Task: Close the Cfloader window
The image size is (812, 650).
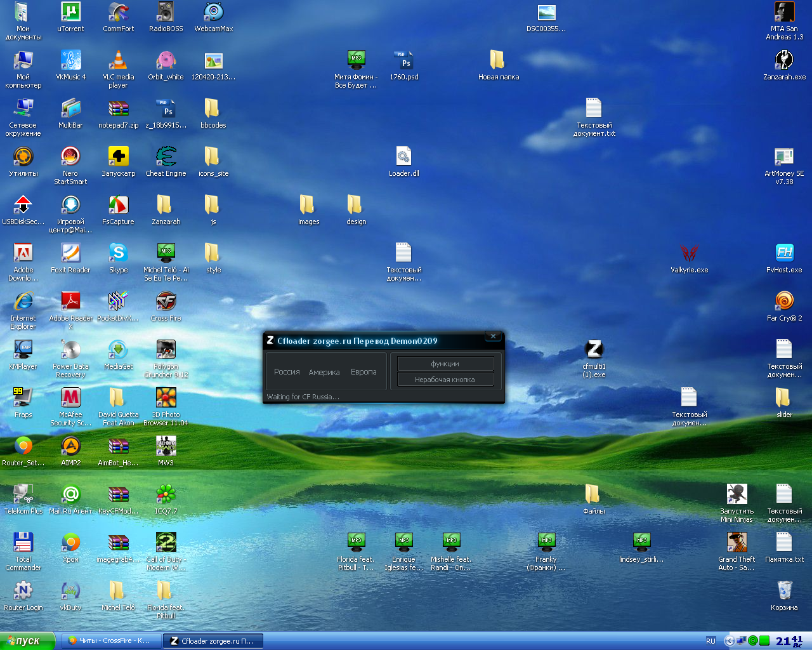Action: [x=493, y=336]
